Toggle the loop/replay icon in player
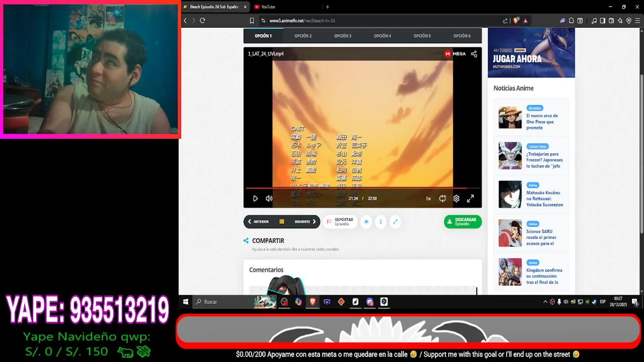The image size is (644, 362). point(442,199)
